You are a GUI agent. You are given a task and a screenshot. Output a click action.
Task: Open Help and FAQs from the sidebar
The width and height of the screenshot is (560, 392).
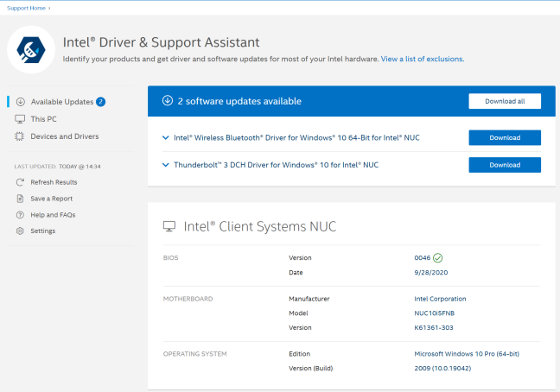tap(53, 215)
